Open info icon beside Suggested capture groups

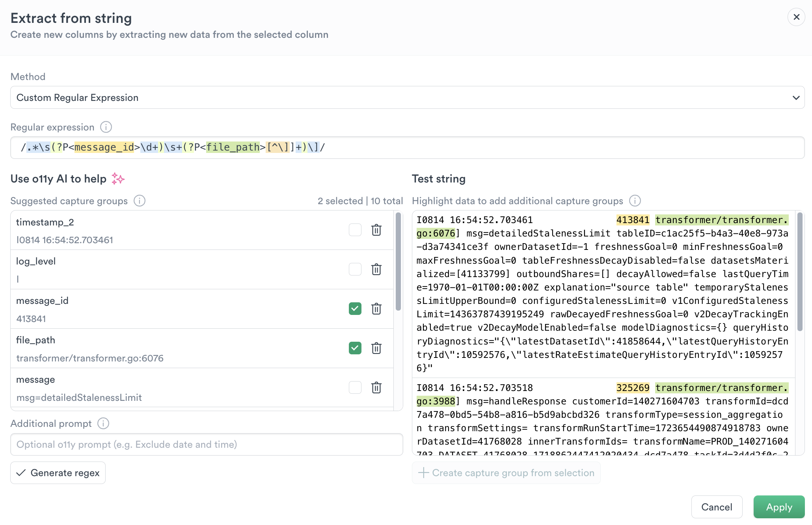tap(140, 201)
